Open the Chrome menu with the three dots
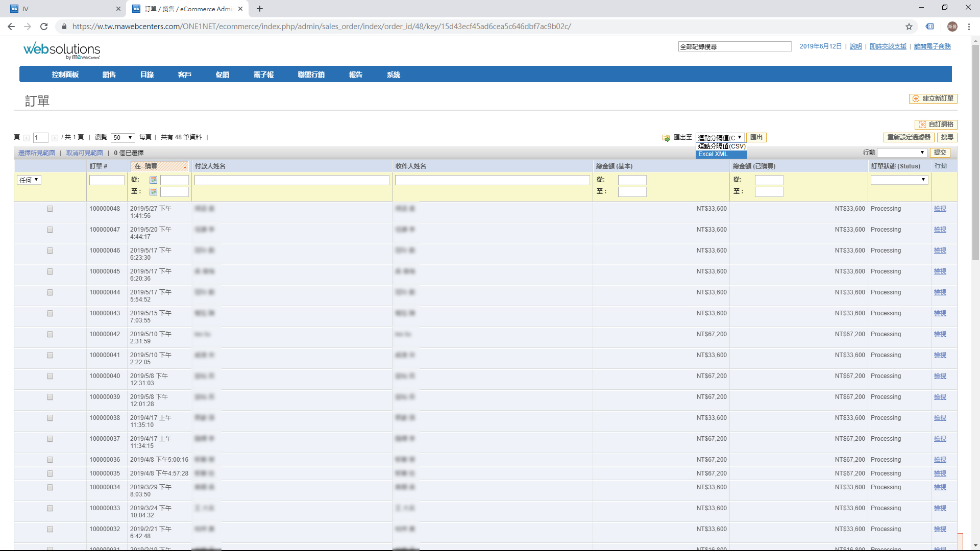Viewport: 980px width, 551px height. pyautogui.click(x=969, y=27)
